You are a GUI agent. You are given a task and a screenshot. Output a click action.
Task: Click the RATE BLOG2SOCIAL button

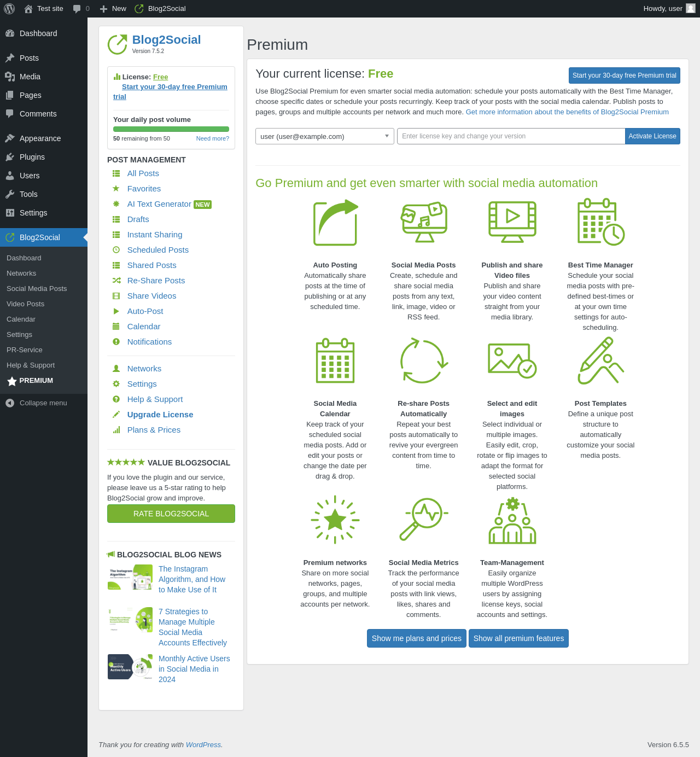click(x=171, y=514)
